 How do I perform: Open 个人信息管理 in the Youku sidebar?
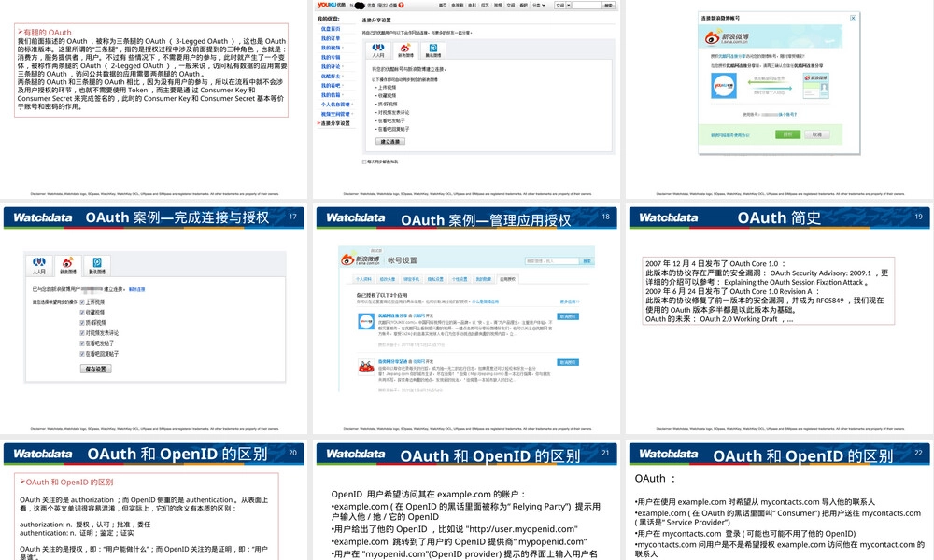point(335,105)
